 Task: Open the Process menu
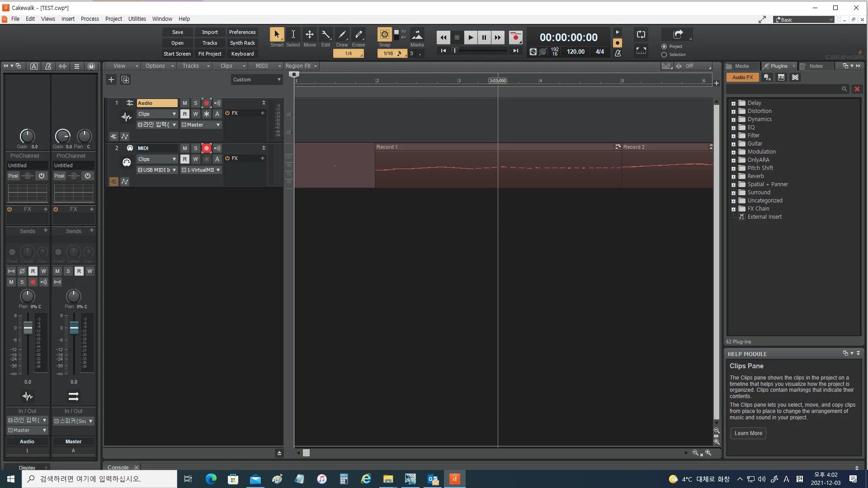coord(90,19)
